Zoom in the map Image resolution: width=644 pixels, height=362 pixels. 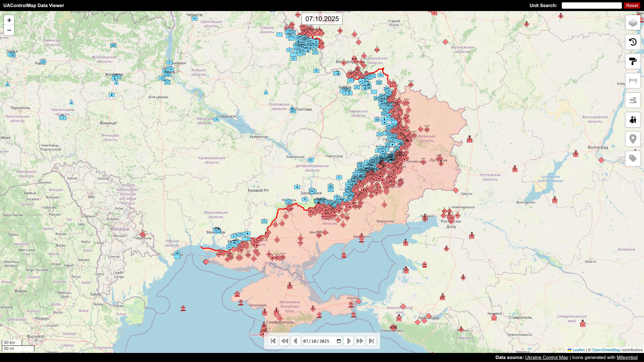[x=9, y=20]
